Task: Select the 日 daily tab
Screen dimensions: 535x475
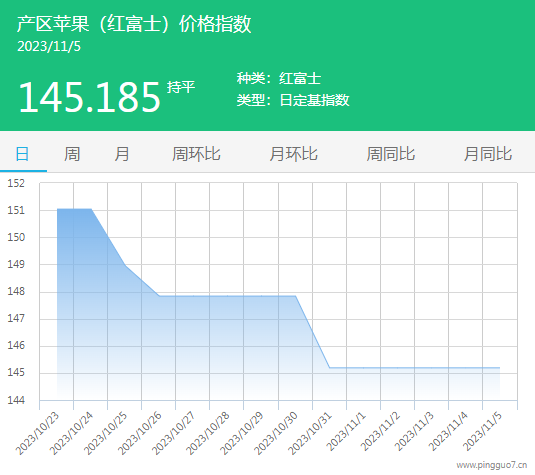Action: pos(23,154)
